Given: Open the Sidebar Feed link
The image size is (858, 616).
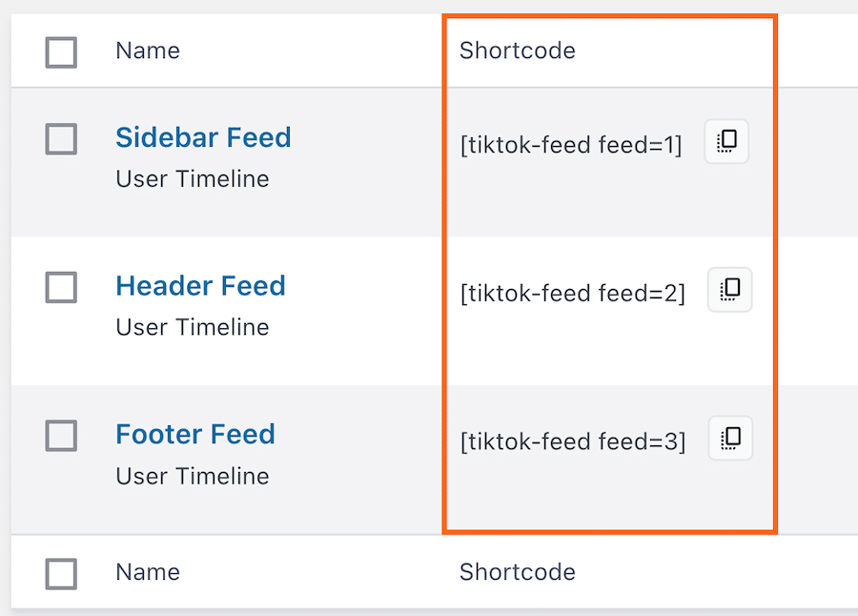Looking at the screenshot, I should tap(203, 137).
